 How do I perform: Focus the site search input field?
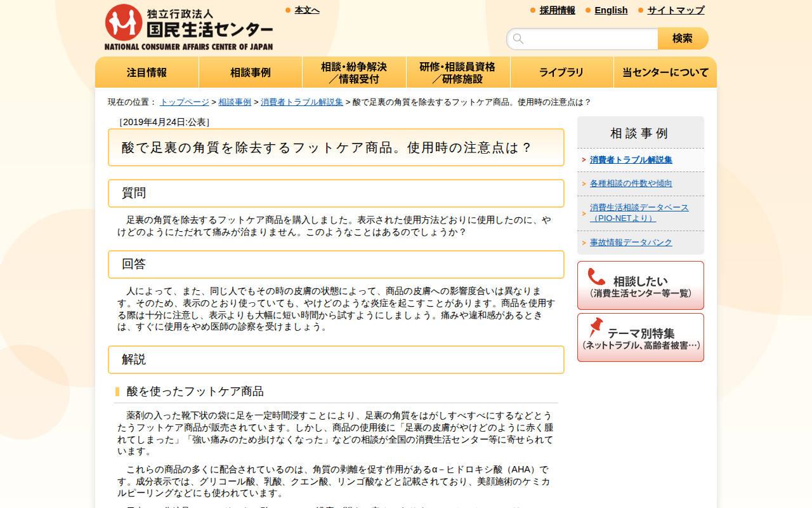click(x=582, y=39)
